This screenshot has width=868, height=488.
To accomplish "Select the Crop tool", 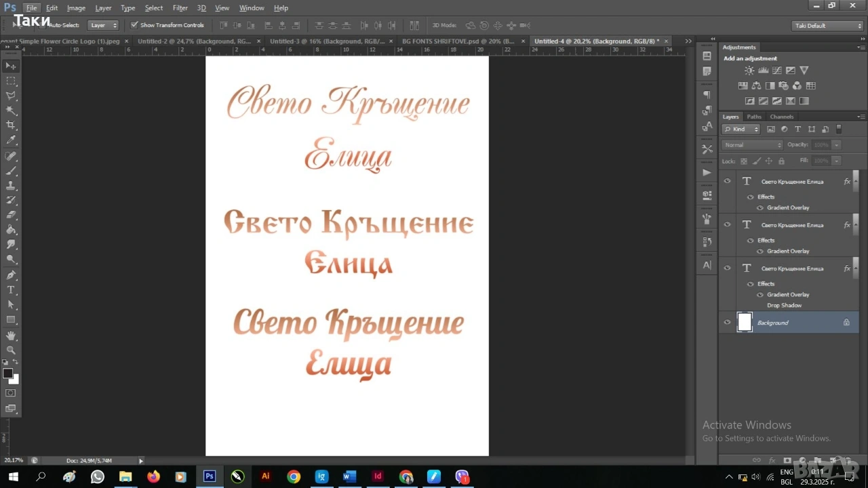I will [11, 125].
